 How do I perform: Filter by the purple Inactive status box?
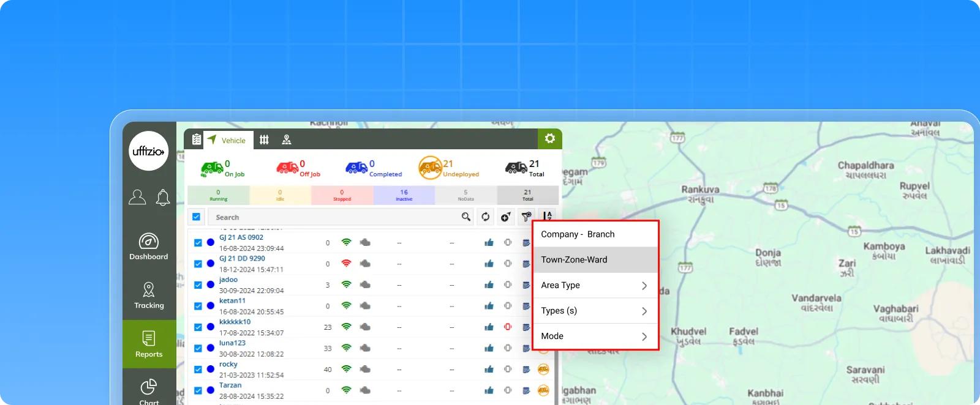click(x=404, y=195)
